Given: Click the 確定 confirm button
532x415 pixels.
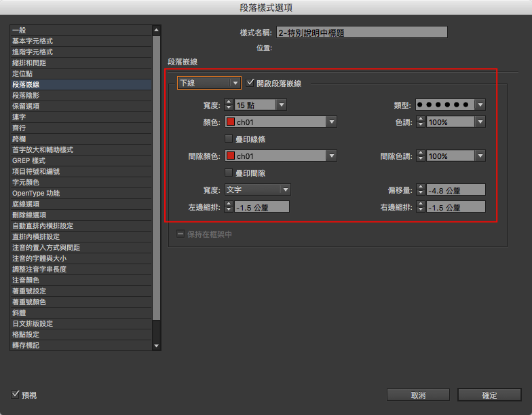Looking at the screenshot, I should click(x=489, y=395).
